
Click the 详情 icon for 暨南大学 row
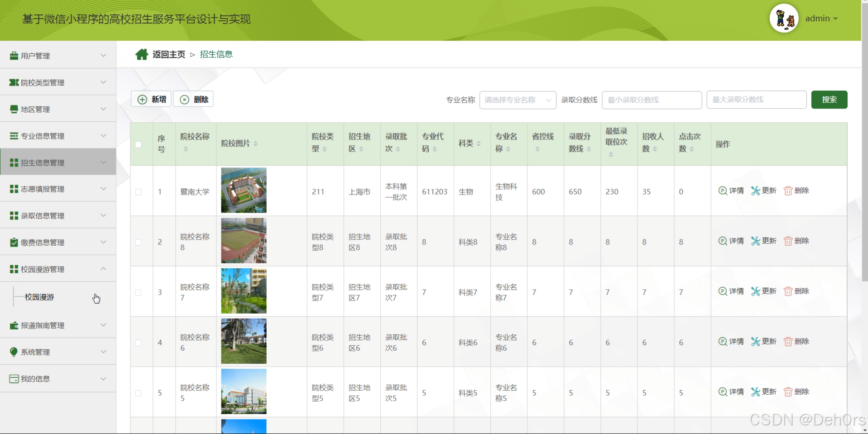pyautogui.click(x=723, y=191)
